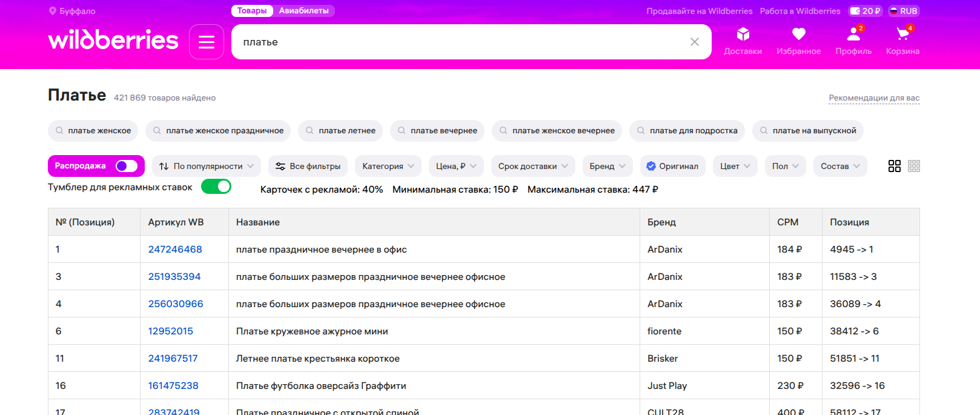Select the Товары tab
This screenshot has width=980, height=415.
[252, 11]
